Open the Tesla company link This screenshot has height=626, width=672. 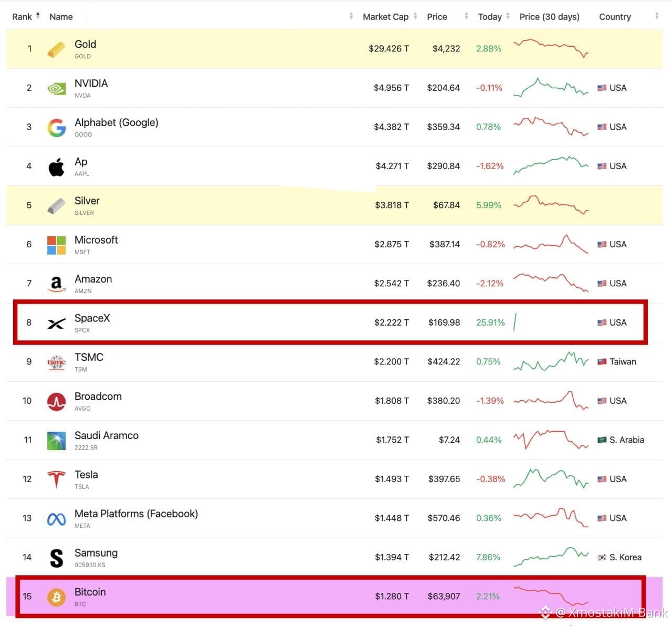click(x=86, y=475)
